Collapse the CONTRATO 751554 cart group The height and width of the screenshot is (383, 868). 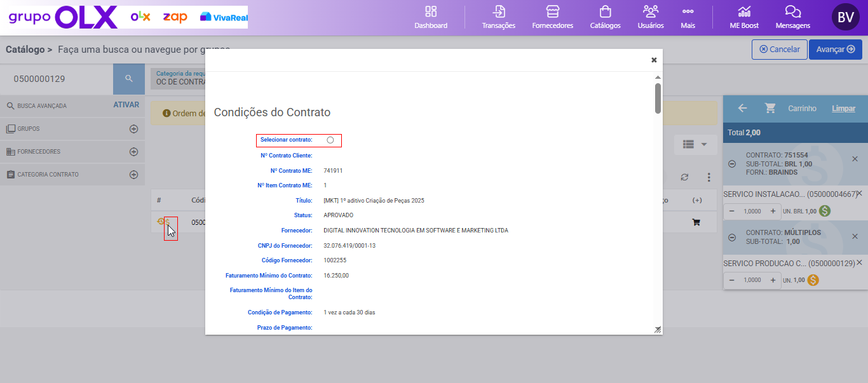click(x=732, y=164)
